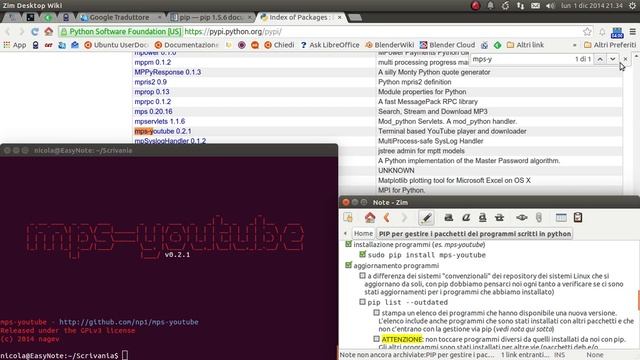Apply strikethrough formatting in Zim toolbar
The width and height of the screenshot is (640, 360).
499,218
